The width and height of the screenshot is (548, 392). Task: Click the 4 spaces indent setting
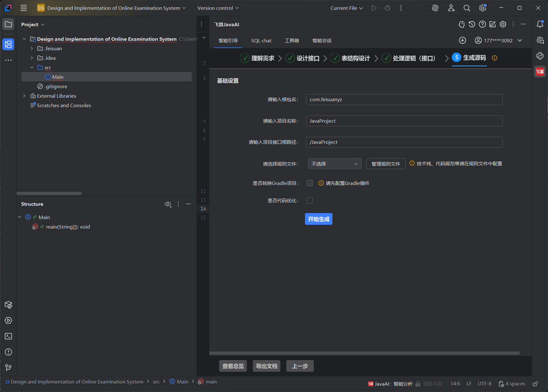(x=512, y=384)
